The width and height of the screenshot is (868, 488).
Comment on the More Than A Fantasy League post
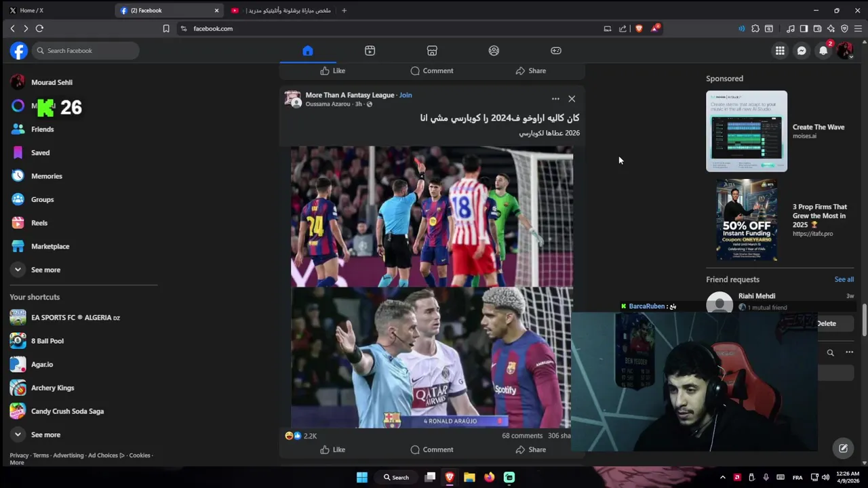(x=432, y=449)
